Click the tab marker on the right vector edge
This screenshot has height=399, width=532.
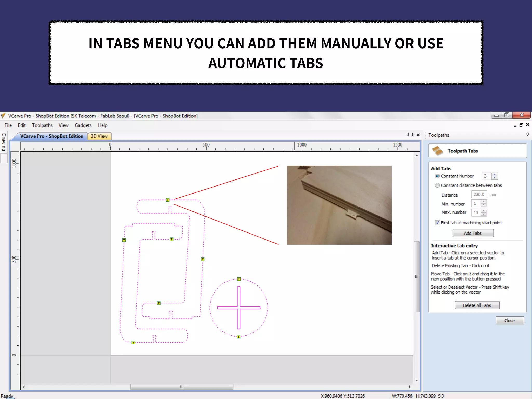(x=203, y=259)
